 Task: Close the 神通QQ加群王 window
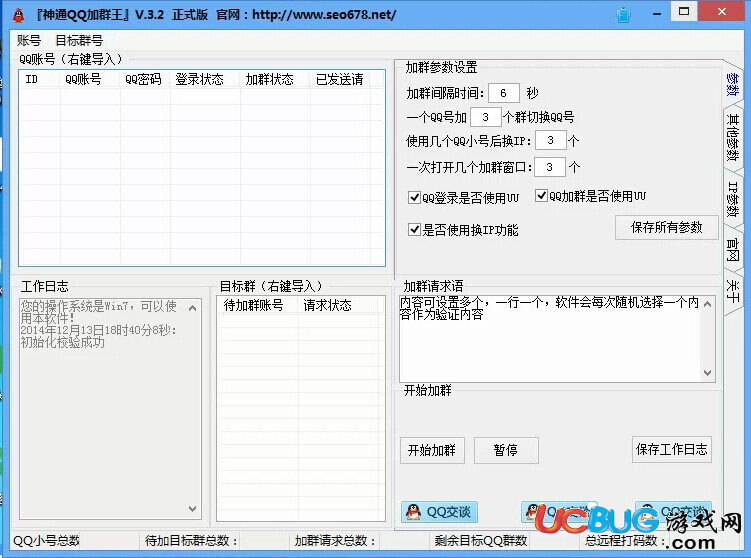(x=722, y=11)
